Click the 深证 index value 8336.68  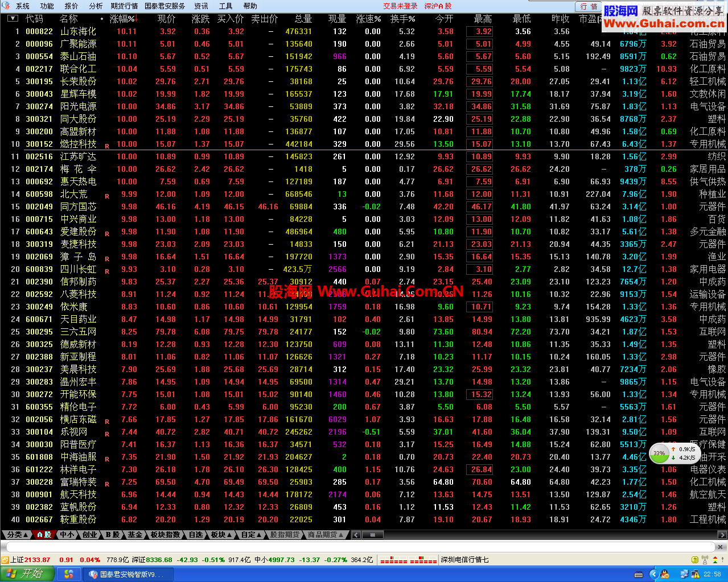coord(159,560)
